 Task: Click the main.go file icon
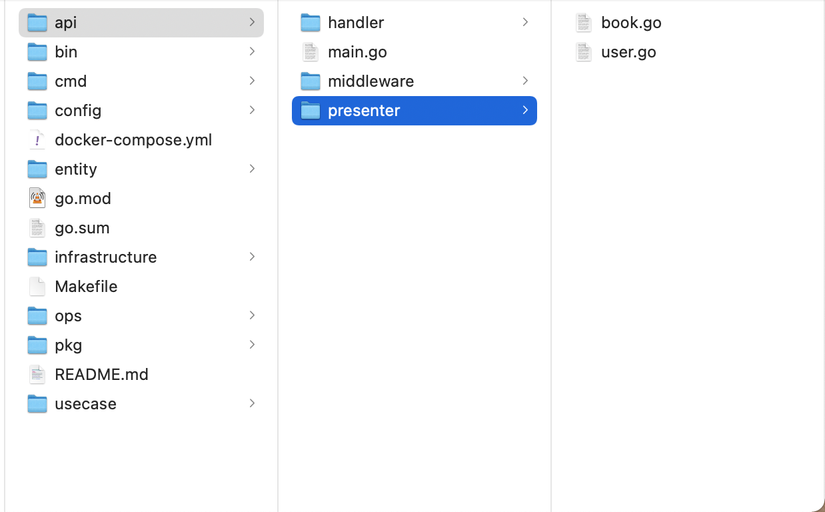[310, 52]
